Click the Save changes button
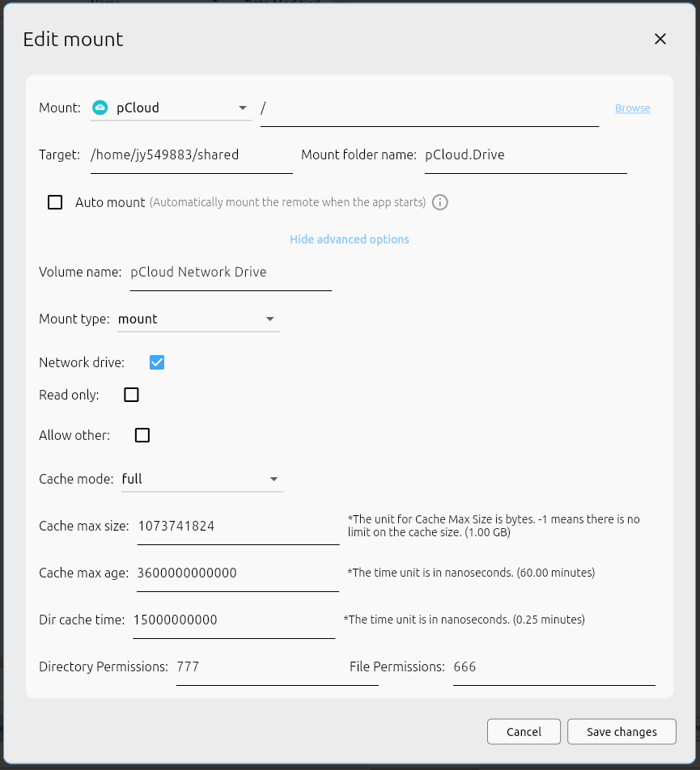 622,731
